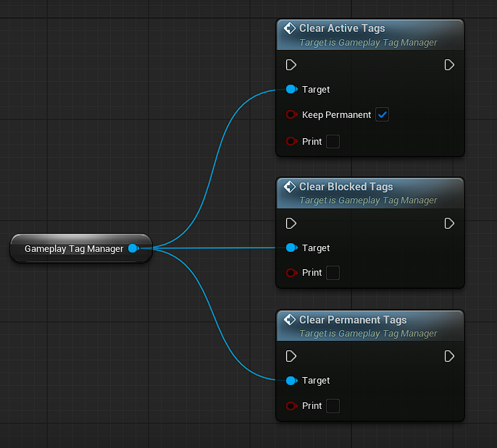Uncheck the Keep Permanent checkbox

pyautogui.click(x=382, y=115)
